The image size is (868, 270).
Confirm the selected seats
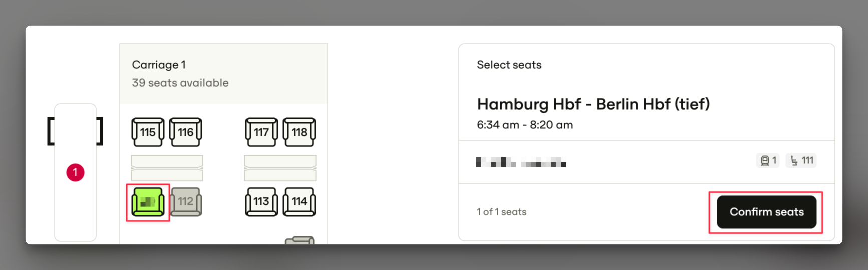tap(766, 212)
